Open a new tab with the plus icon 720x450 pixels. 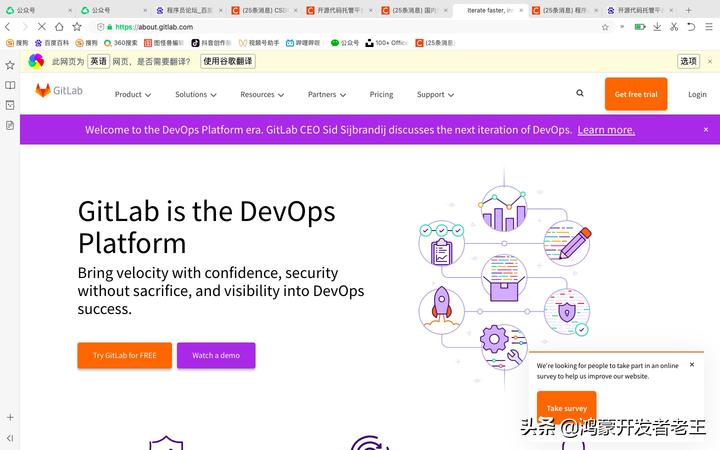point(688,10)
